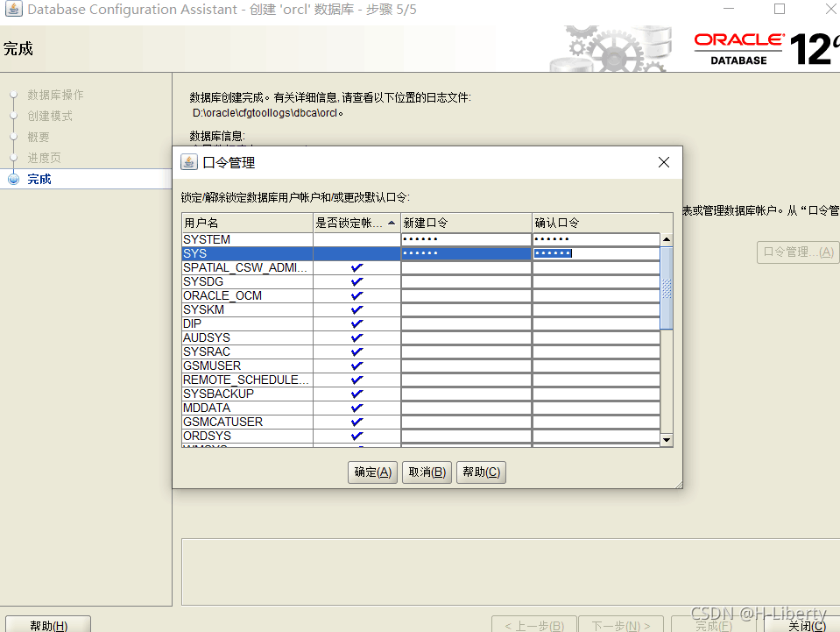840x632 pixels.
Task: Toggle lock checkmark for REMOTE_SCHEDULER
Action: [x=356, y=380]
